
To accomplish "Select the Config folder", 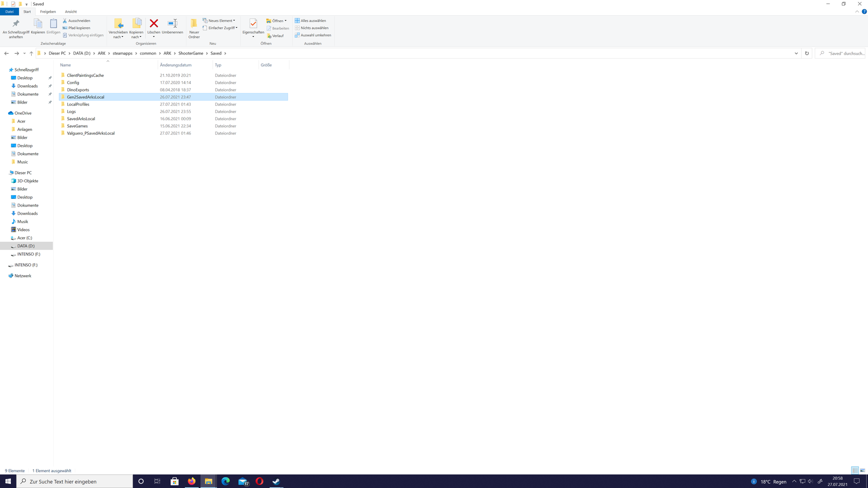I will click(x=173, y=83).
